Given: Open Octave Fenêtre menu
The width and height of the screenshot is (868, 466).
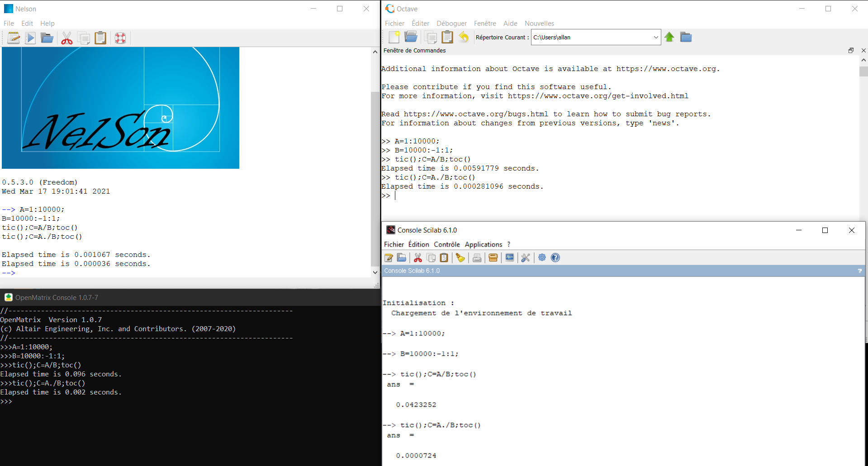Looking at the screenshot, I should click(x=485, y=24).
